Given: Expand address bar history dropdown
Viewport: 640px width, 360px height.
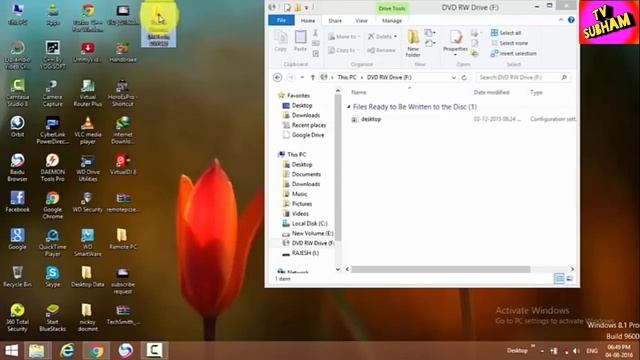Looking at the screenshot, I should 453,78.
